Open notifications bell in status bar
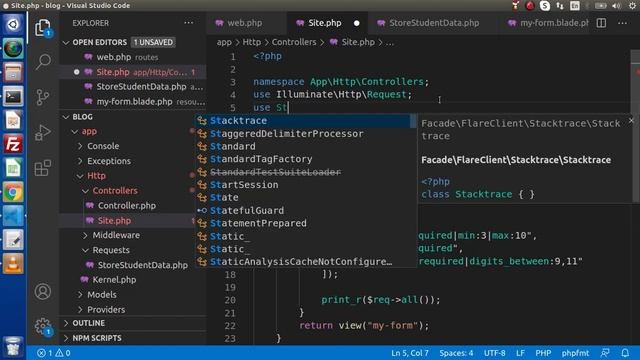The height and width of the screenshot is (360, 640). (625, 353)
